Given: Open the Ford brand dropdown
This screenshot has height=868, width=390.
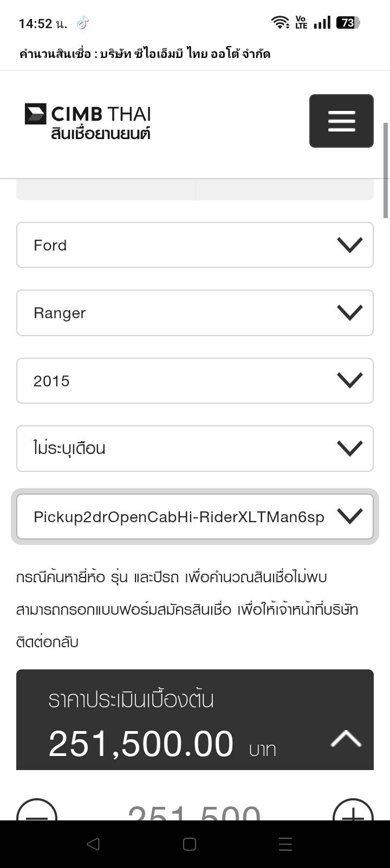Looking at the screenshot, I should coord(195,245).
